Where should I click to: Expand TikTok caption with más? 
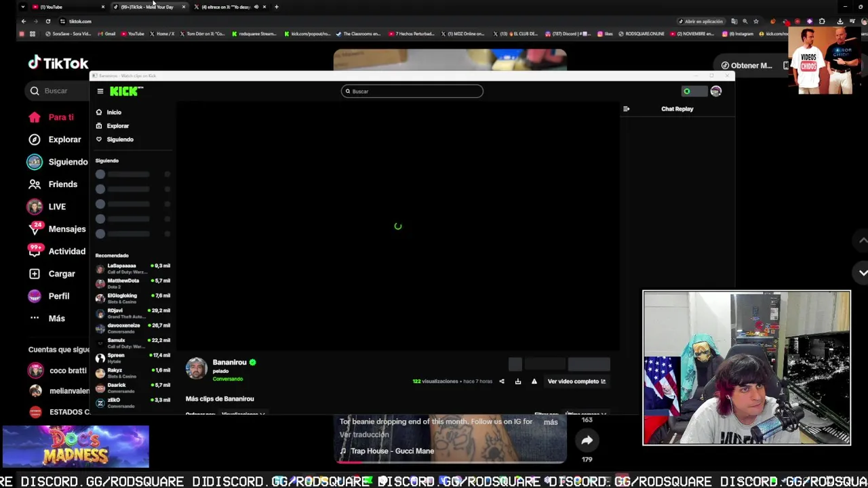point(551,422)
